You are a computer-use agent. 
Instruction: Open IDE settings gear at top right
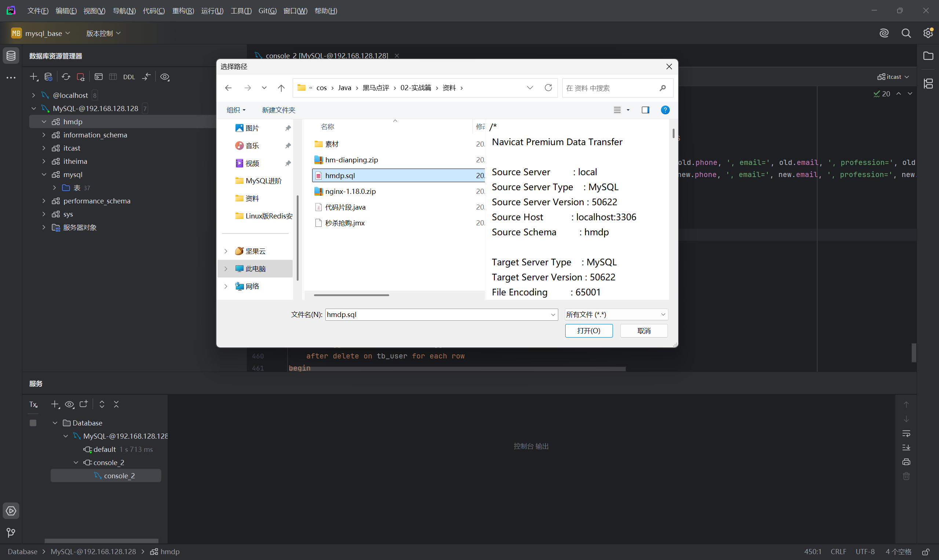click(x=928, y=33)
